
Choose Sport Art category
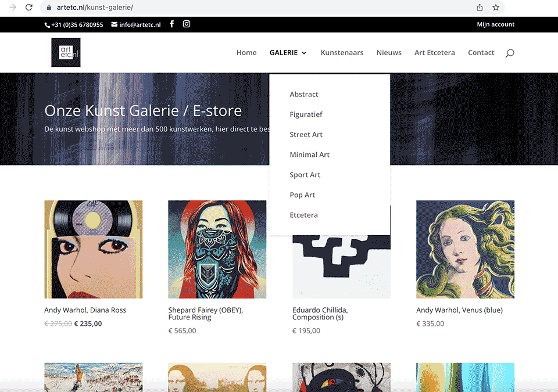pyautogui.click(x=305, y=175)
